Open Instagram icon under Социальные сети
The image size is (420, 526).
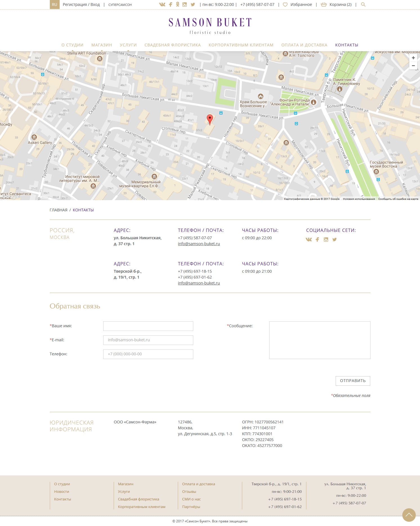[x=326, y=240]
